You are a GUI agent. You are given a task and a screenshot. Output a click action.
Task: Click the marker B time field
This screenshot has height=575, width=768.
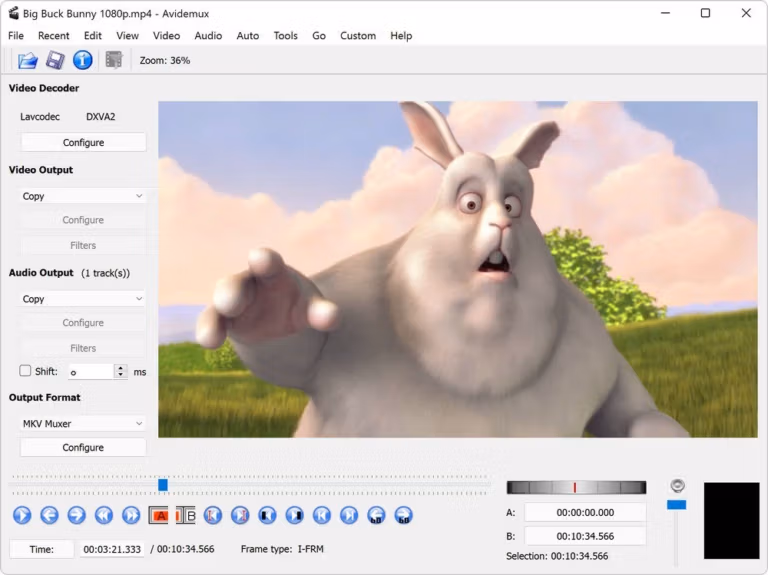585,536
